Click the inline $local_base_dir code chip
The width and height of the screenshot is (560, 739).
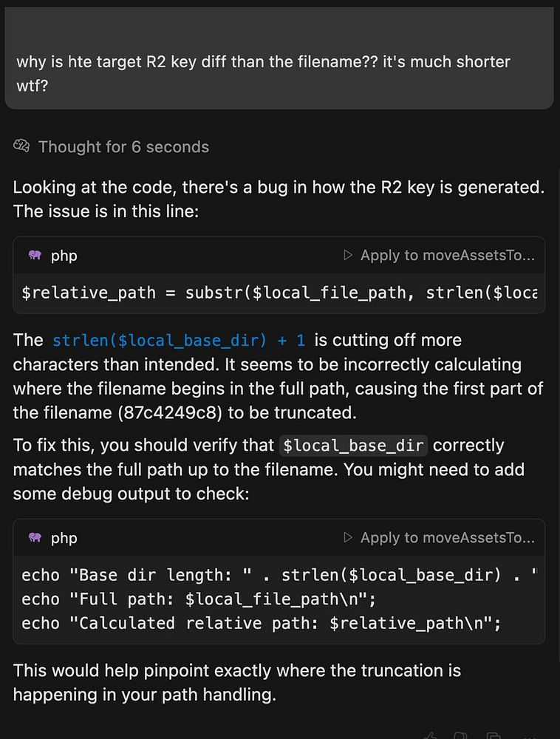click(355, 446)
